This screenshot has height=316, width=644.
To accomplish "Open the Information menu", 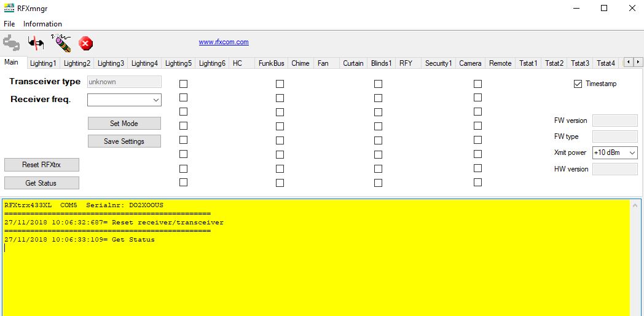I will [x=42, y=24].
